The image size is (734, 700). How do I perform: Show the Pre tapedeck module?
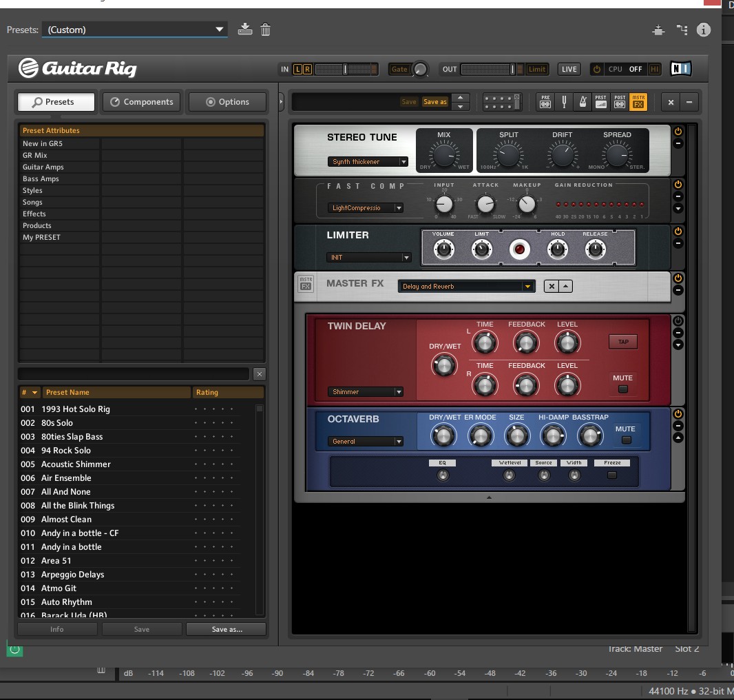point(545,102)
